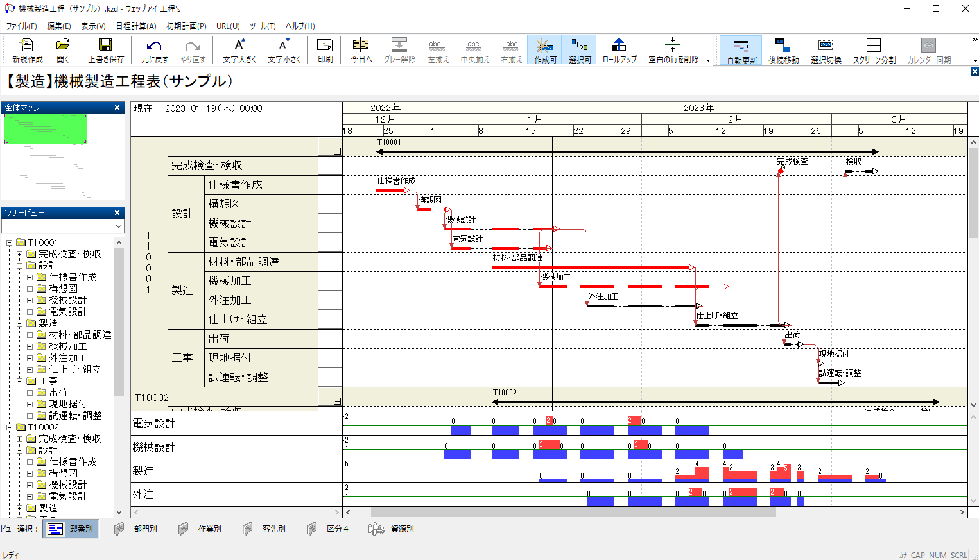Click the green 全体マップ overview thumbnail
Viewport: 979px width, 560px height.
[46, 129]
